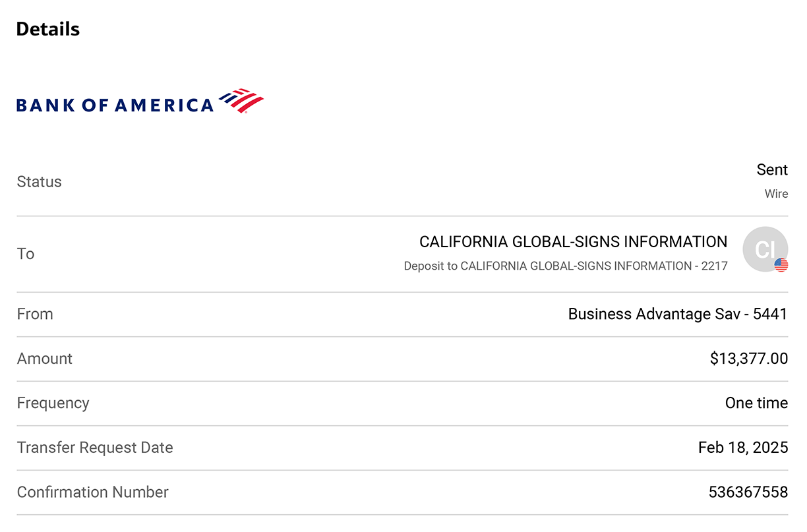The image size is (807, 532).
Task: Click the Confirmation Number label
Action: pyautogui.click(x=93, y=492)
